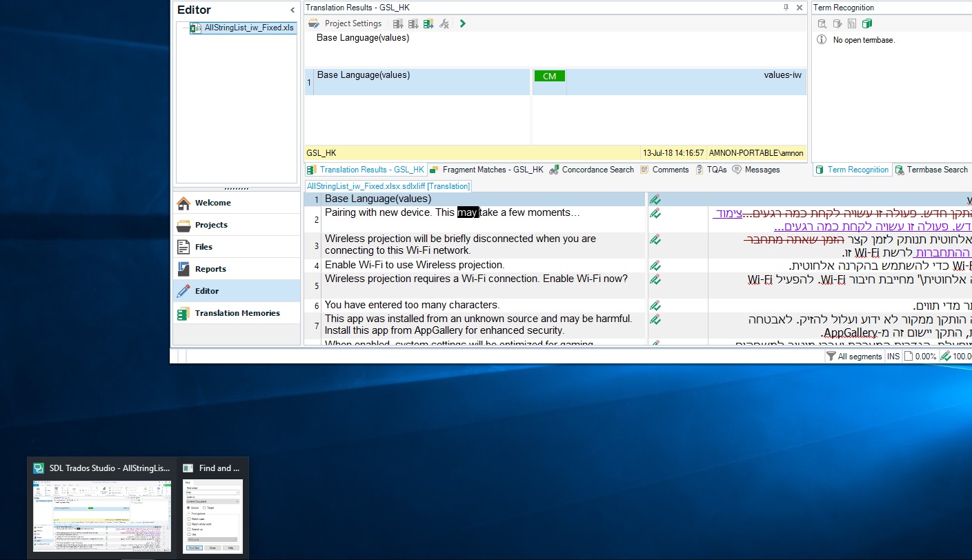Viewport: 972px width, 560px height.
Task: Click the highlighted word 'may' in segment 2
Action: point(468,212)
